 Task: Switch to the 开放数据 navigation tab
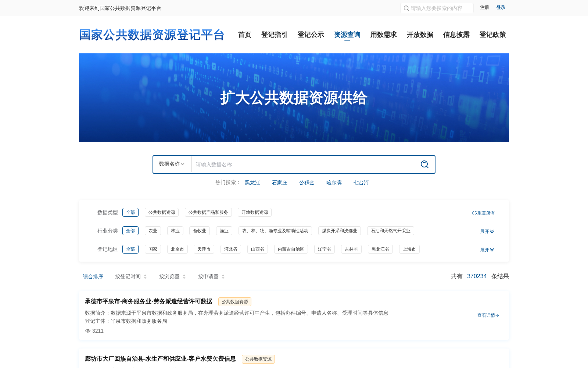pos(420,35)
